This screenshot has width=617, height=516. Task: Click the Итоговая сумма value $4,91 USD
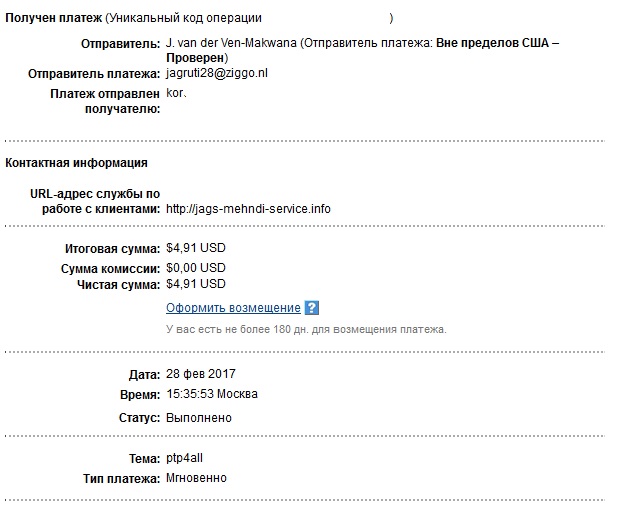[196, 248]
